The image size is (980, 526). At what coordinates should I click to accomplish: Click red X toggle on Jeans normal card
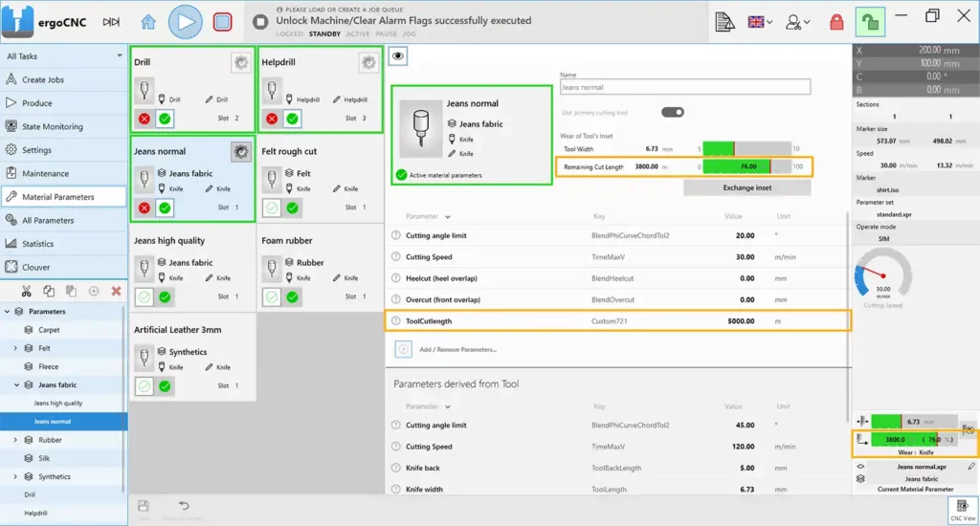pyautogui.click(x=145, y=208)
